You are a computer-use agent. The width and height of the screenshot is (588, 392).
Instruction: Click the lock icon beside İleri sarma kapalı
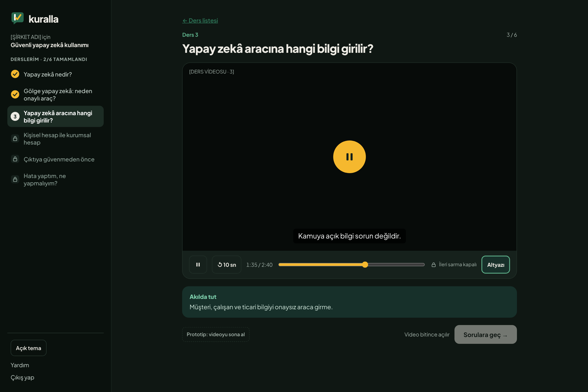pos(434,265)
